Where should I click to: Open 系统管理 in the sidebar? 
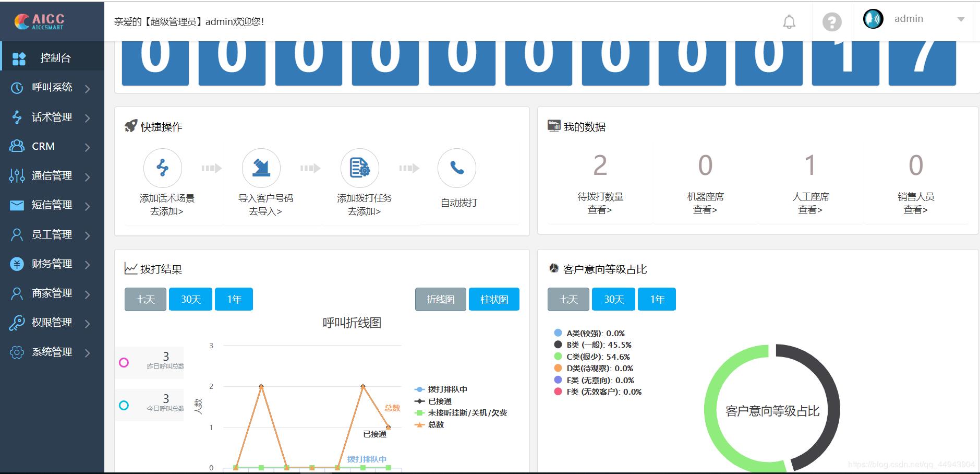pos(52,352)
